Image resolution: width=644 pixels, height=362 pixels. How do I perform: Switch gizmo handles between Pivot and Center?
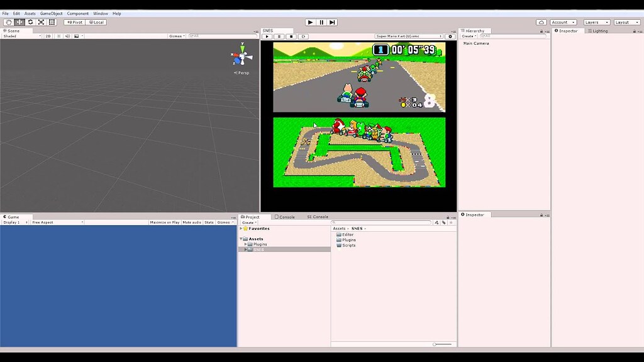point(74,21)
